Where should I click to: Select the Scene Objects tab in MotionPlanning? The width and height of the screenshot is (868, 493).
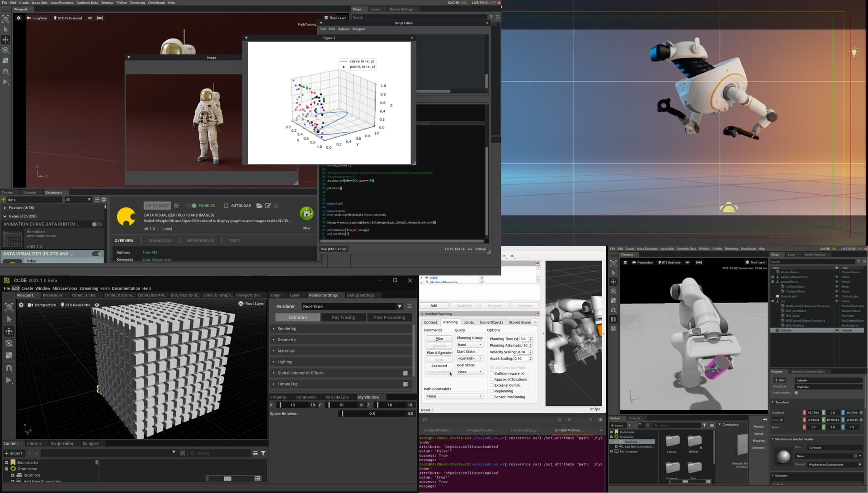click(x=491, y=323)
